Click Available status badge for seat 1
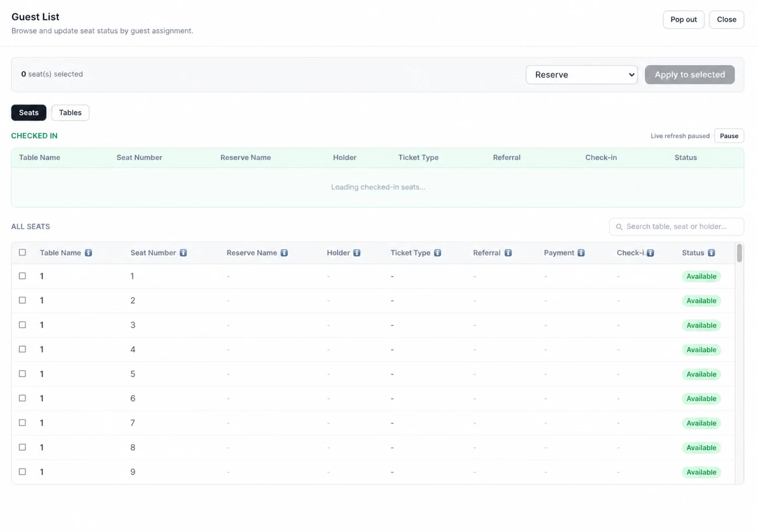 tap(701, 276)
